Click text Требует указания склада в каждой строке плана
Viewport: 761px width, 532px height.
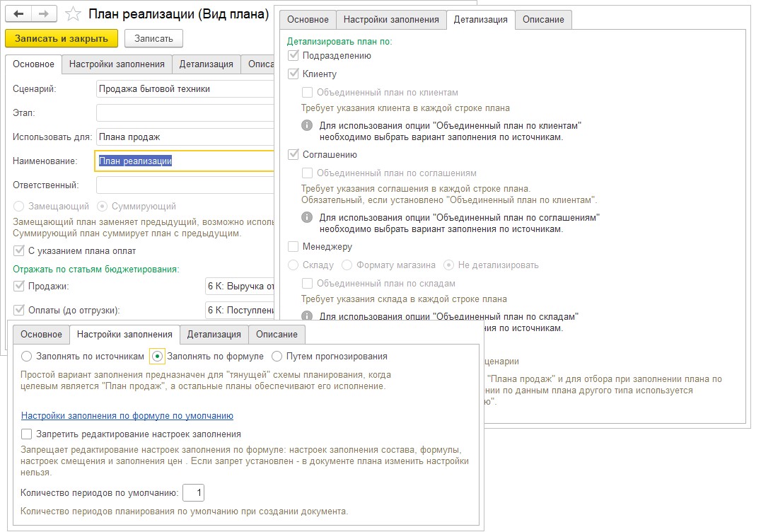click(404, 299)
